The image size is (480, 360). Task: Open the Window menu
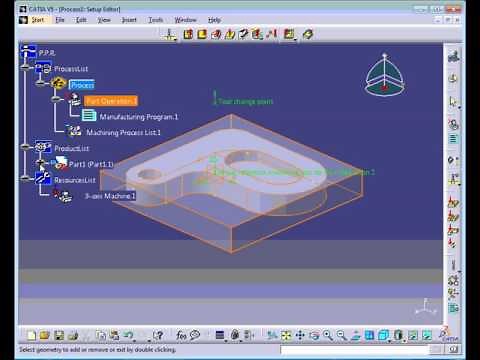point(185,20)
